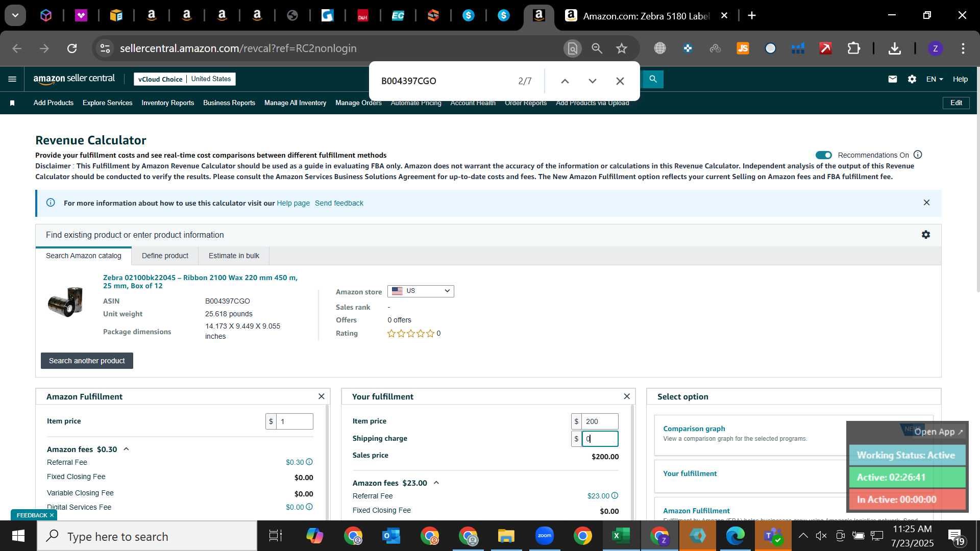Image resolution: width=980 pixels, height=551 pixels.
Task: Close the Your fulfillment panel
Action: click(x=627, y=396)
